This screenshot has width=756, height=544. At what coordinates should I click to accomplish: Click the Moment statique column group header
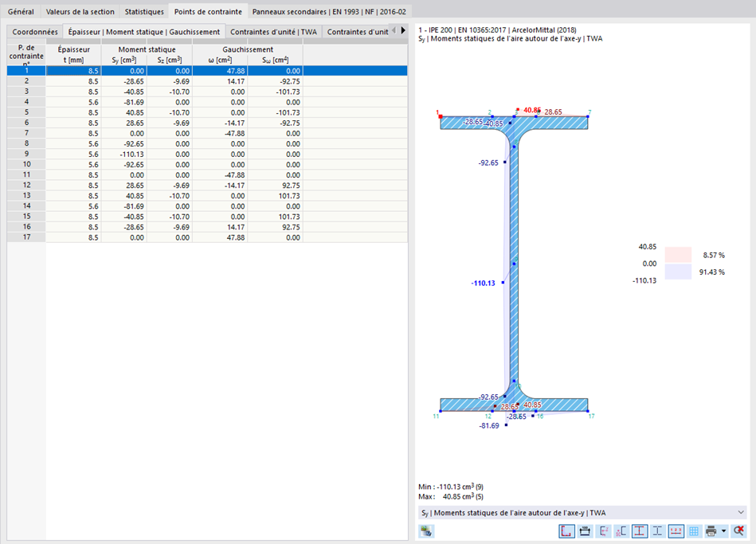point(147,49)
